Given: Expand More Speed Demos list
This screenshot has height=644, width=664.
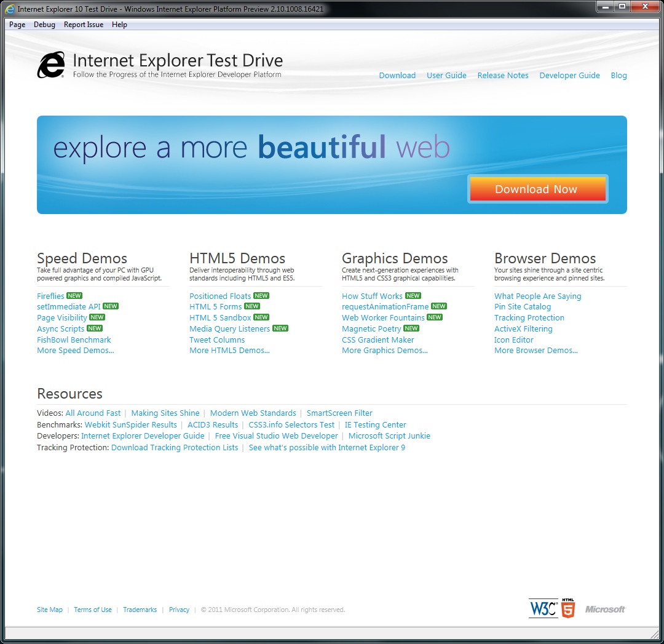Looking at the screenshot, I should click(x=75, y=351).
